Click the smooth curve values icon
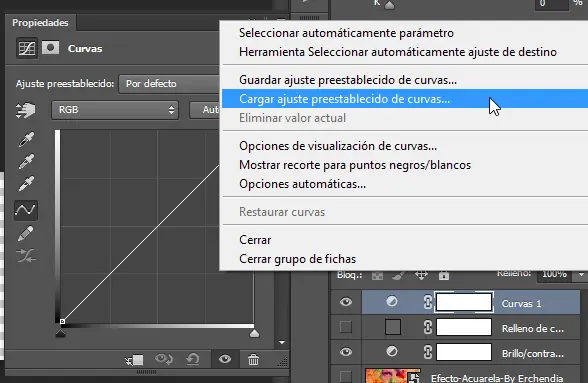Image resolution: width=588 pixels, height=383 pixels. pos(26,256)
